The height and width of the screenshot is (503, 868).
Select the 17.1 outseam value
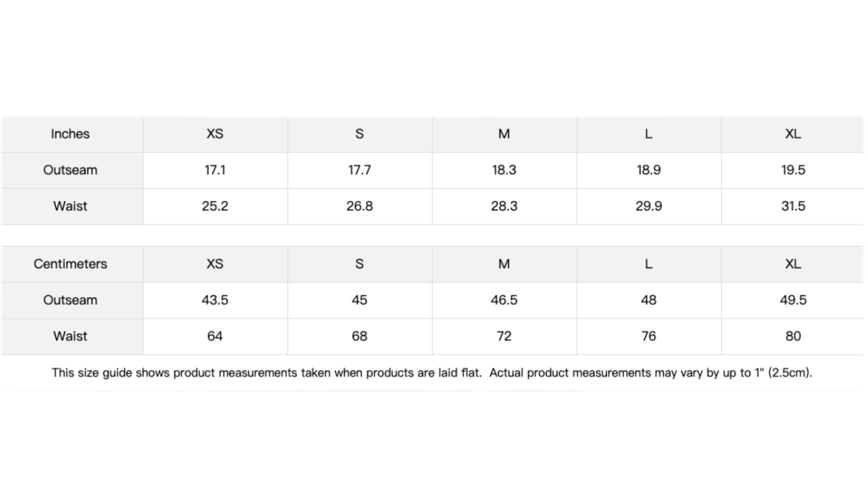215,170
